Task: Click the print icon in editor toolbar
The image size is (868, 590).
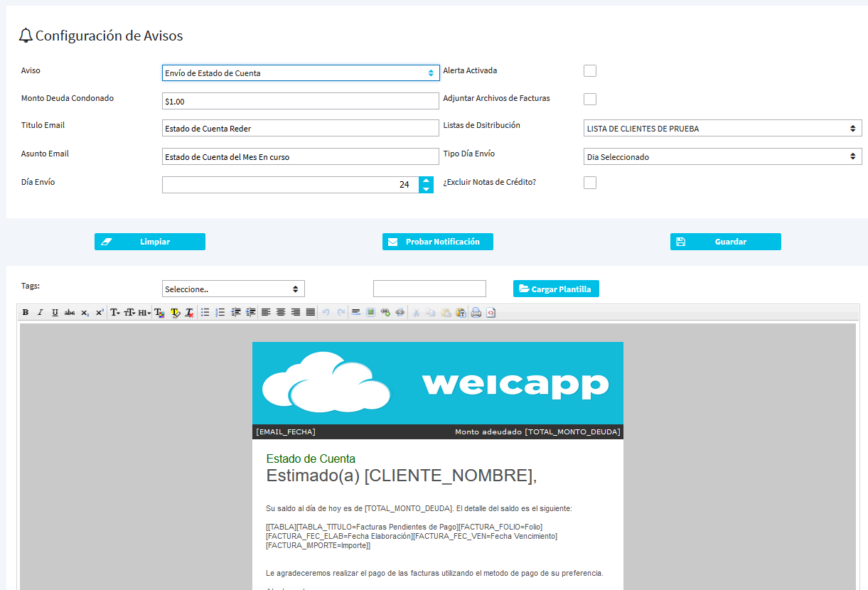Action: [x=476, y=312]
